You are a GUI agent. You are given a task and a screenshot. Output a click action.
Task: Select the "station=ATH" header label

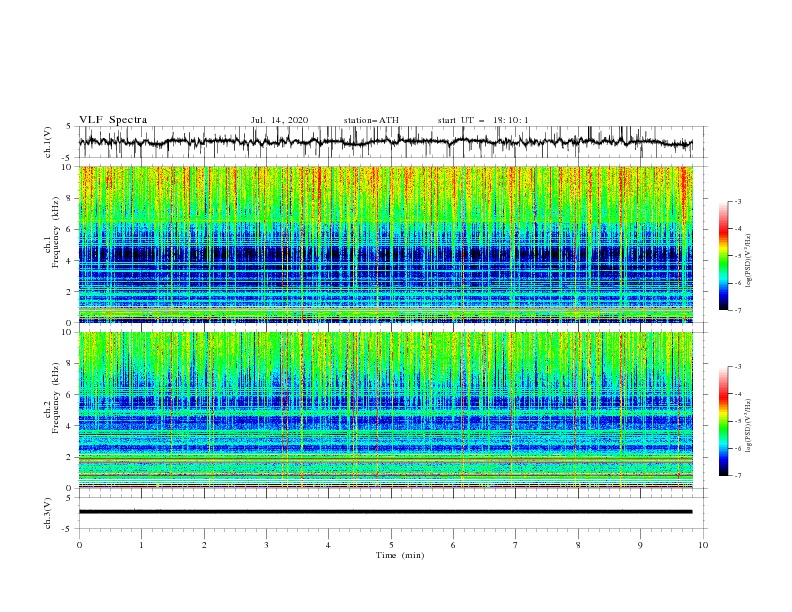pos(371,120)
